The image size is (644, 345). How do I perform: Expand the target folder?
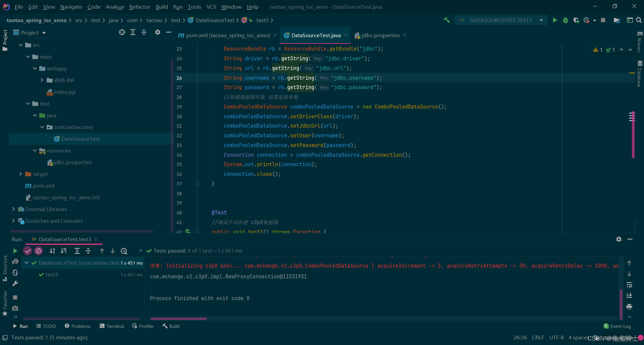[x=21, y=174]
